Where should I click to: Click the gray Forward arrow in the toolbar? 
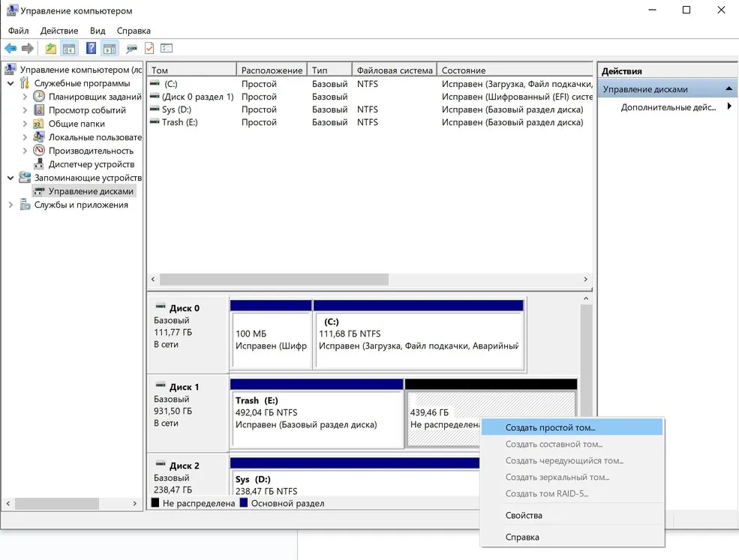[x=28, y=48]
